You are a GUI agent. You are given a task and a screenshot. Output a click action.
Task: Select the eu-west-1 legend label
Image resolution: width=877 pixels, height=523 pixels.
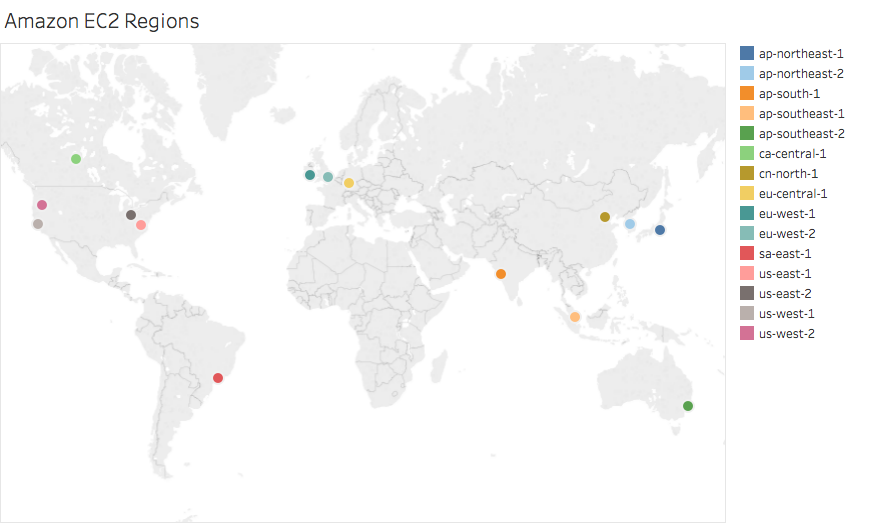787,214
